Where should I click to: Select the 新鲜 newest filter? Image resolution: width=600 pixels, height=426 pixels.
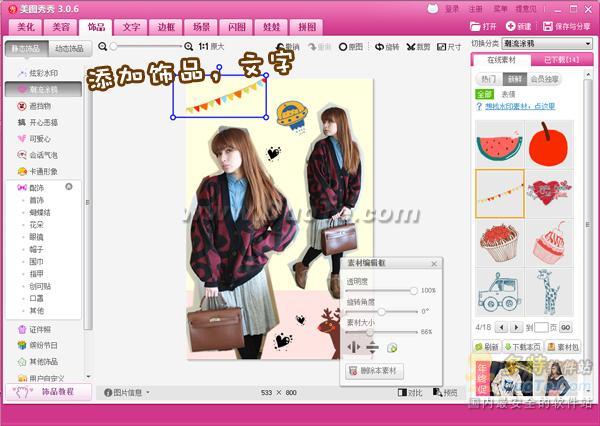pos(515,79)
